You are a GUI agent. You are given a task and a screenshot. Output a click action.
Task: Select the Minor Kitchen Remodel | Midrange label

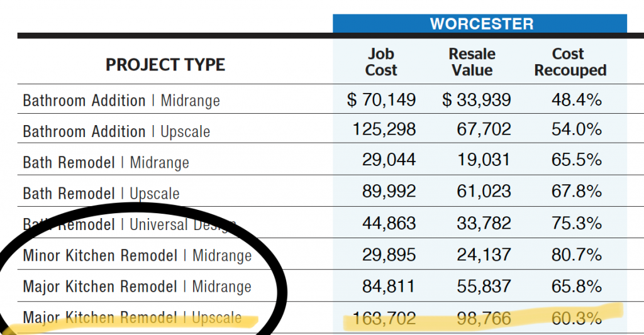pos(137,255)
